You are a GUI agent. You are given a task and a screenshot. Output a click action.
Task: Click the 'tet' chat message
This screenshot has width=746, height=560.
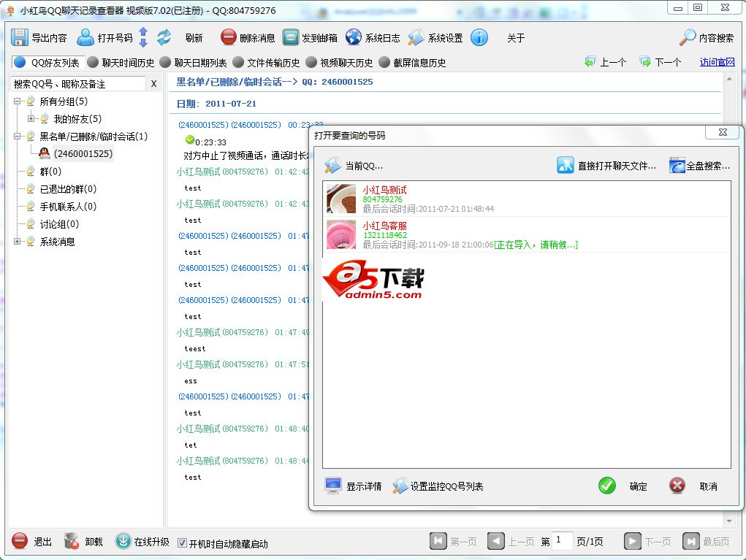(x=190, y=445)
